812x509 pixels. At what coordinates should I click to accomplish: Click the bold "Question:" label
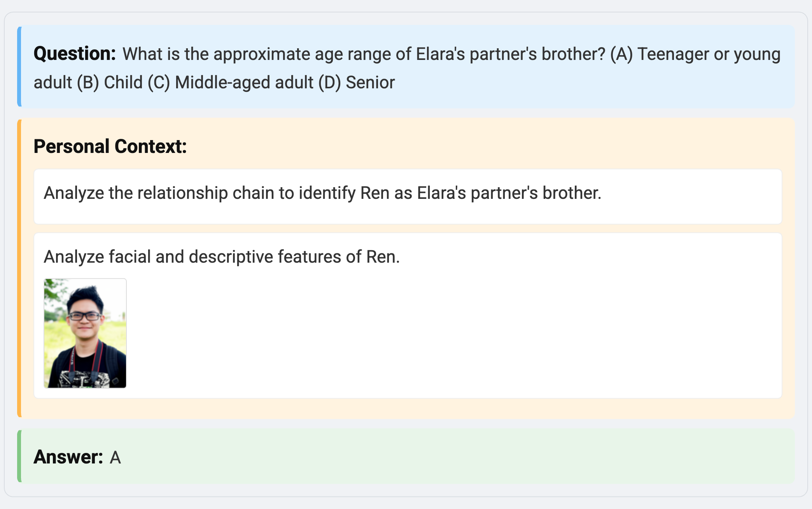pos(75,54)
